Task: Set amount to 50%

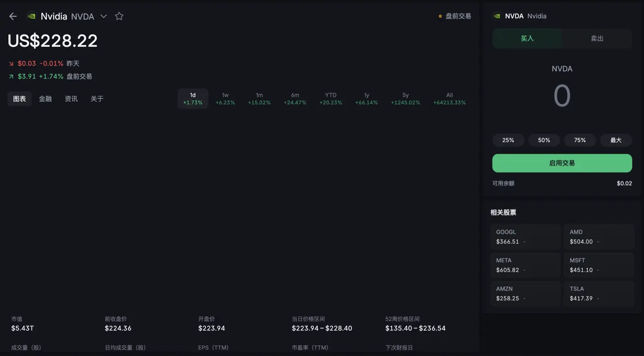Action: pyautogui.click(x=544, y=140)
